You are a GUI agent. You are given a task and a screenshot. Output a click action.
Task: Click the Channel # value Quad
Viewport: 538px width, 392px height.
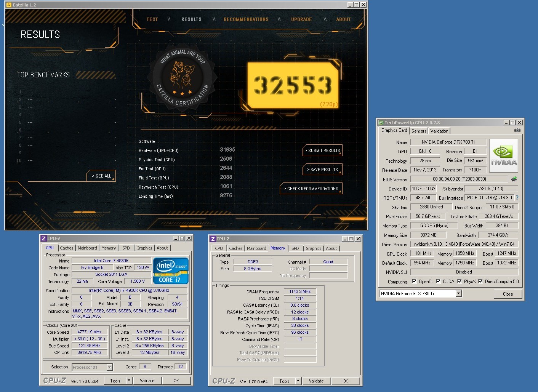[328, 262]
